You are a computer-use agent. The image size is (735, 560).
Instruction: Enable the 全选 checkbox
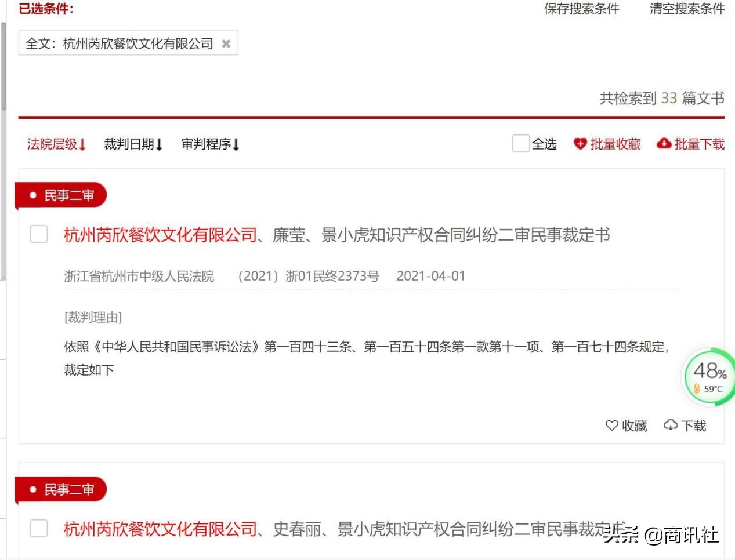[520, 144]
